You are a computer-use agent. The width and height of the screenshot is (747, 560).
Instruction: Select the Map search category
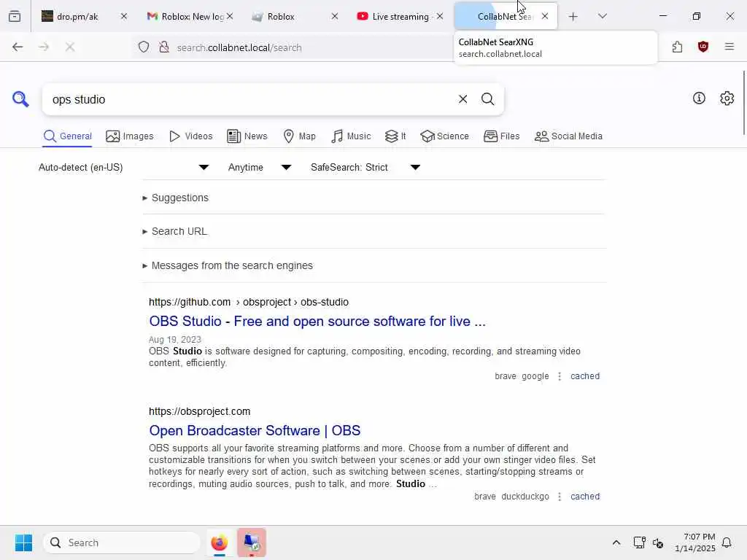coord(299,136)
